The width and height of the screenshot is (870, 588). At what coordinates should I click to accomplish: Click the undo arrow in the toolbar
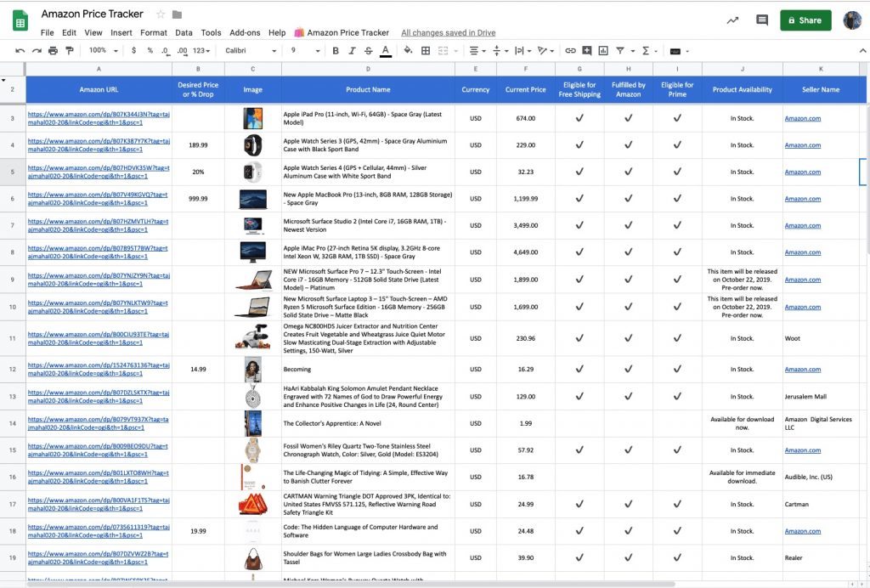point(20,51)
